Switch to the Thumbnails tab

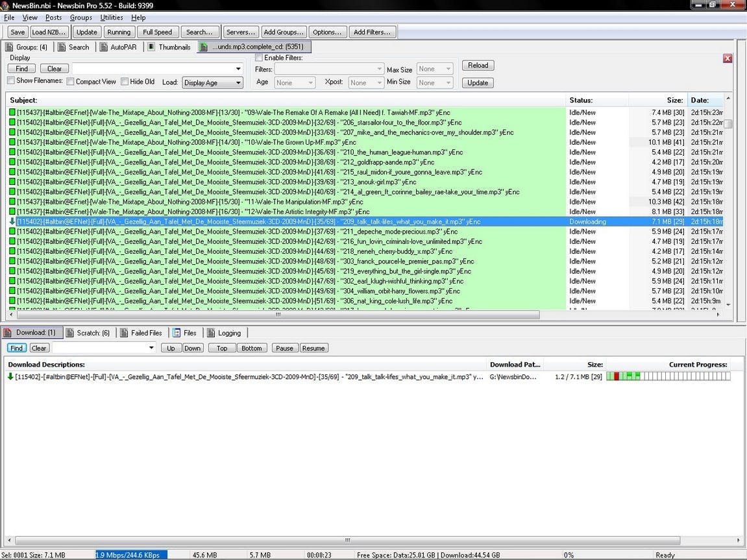click(x=169, y=47)
